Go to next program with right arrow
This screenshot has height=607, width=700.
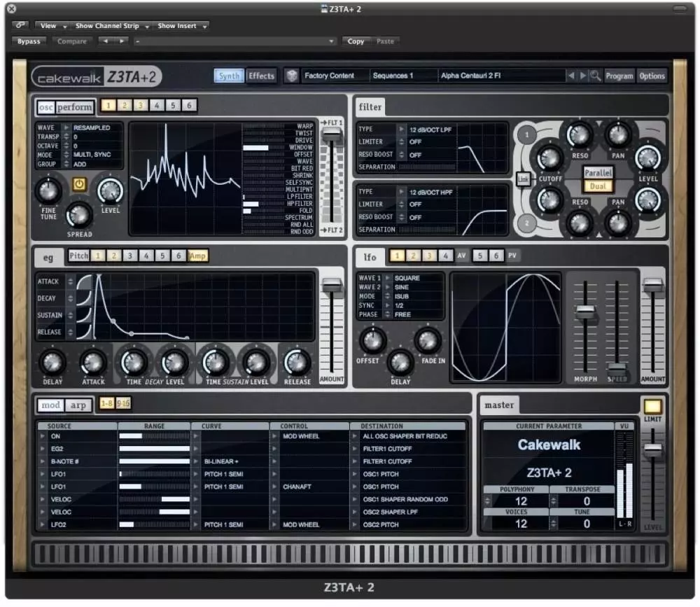point(582,76)
